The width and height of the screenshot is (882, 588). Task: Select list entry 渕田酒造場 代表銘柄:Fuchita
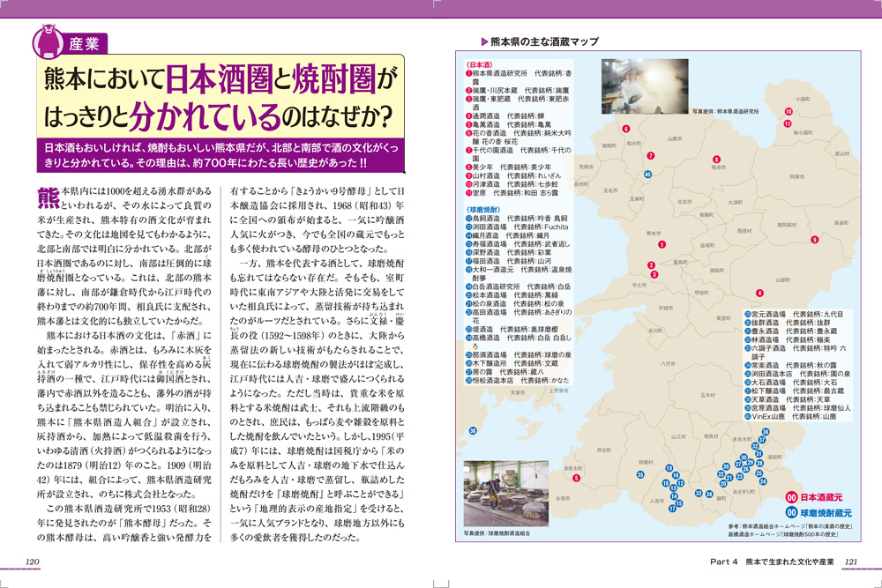[x=517, y=227]
